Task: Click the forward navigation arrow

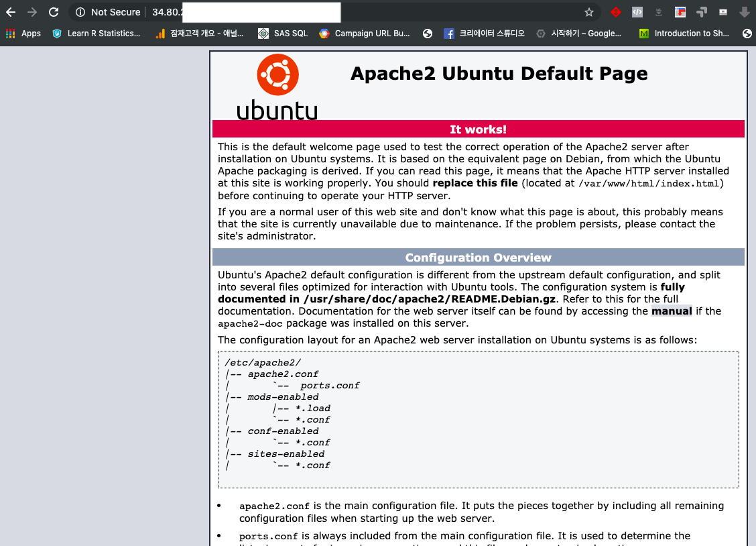Action: coord(31,12)
